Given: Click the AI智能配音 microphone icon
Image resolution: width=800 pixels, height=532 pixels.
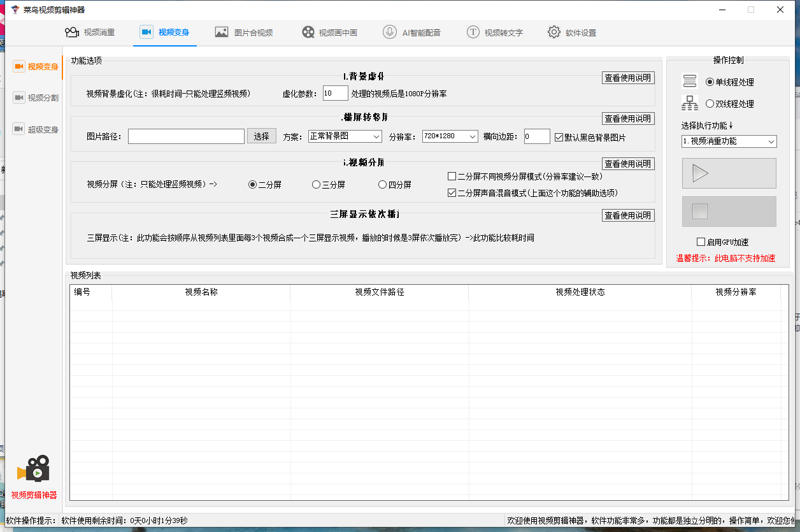Looking at the screenshot, I should [x=390, y=32].
